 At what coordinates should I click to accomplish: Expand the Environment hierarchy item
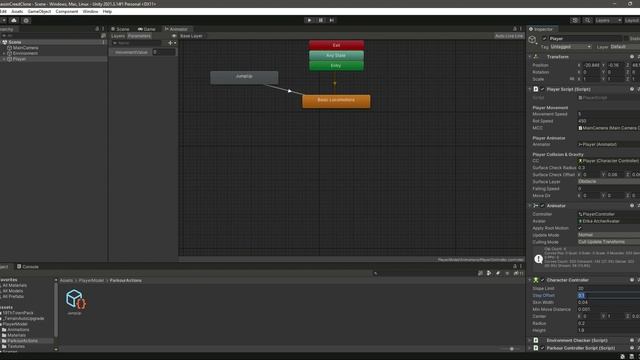(4, 53)
